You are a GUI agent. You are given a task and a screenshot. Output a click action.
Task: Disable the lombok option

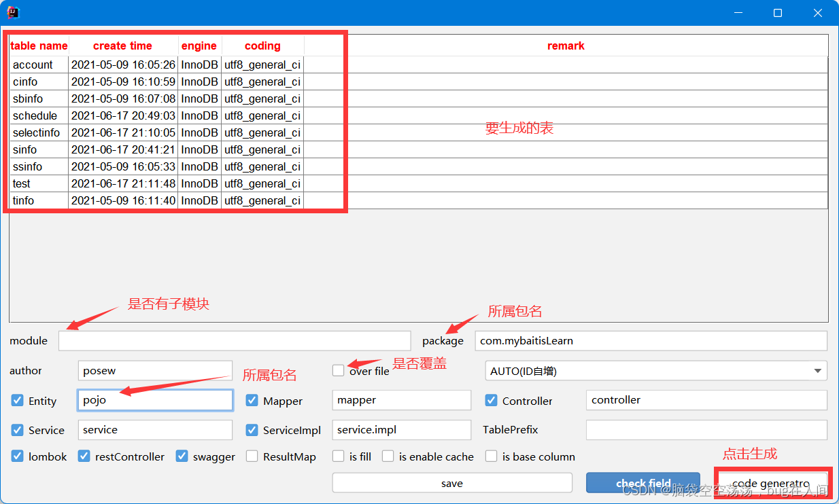[17, 456]
